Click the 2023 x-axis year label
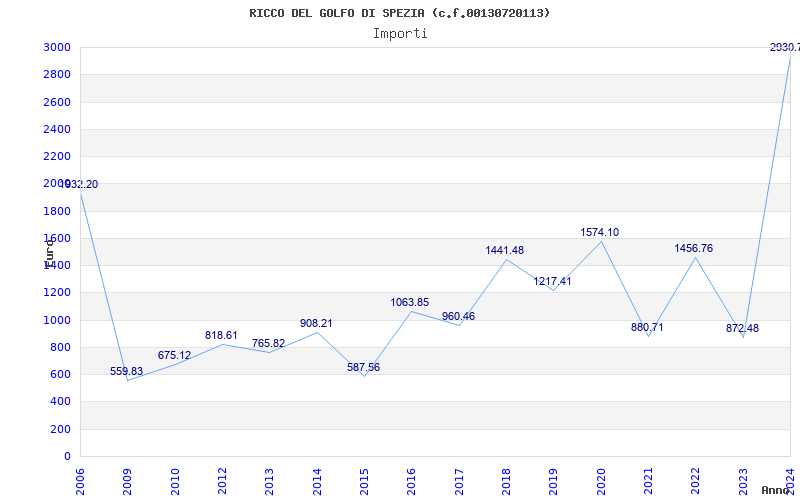This screenshot has width=800, height=500. (743, 482)
